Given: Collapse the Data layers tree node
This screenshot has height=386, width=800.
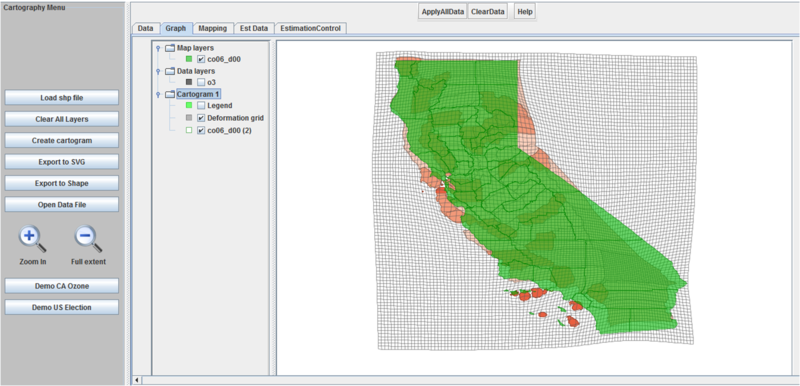Looking at the screenshot, I should coord(158,71).
